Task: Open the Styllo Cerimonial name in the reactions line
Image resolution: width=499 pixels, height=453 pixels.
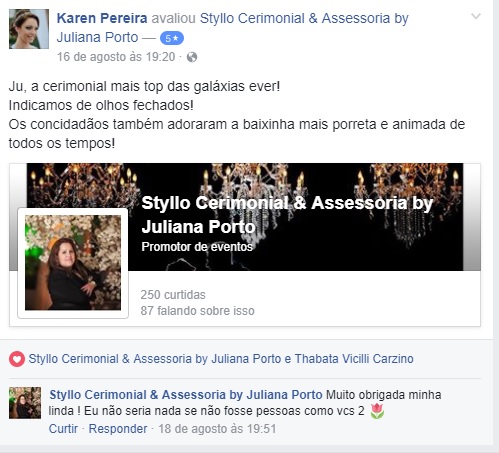Action: [155, 359]
